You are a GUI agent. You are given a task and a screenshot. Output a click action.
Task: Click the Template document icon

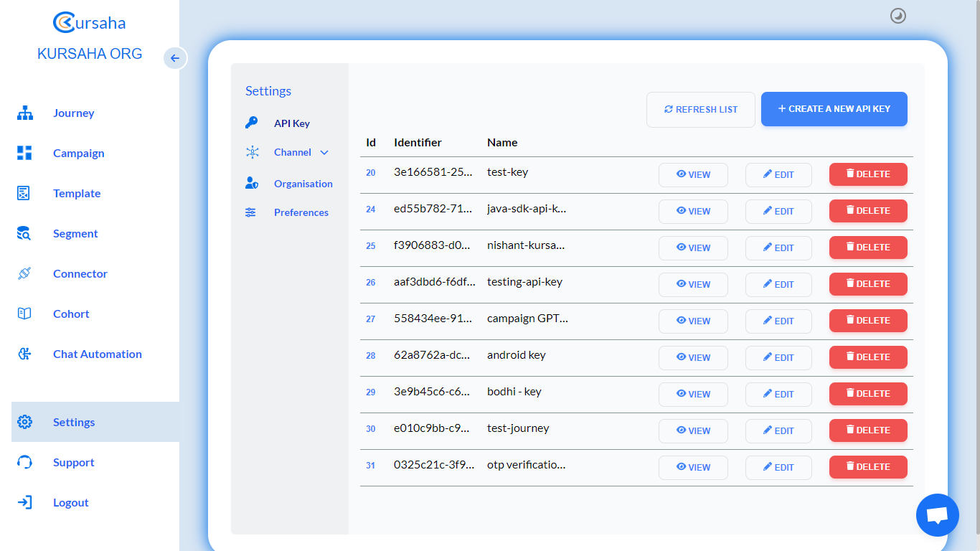24,193
